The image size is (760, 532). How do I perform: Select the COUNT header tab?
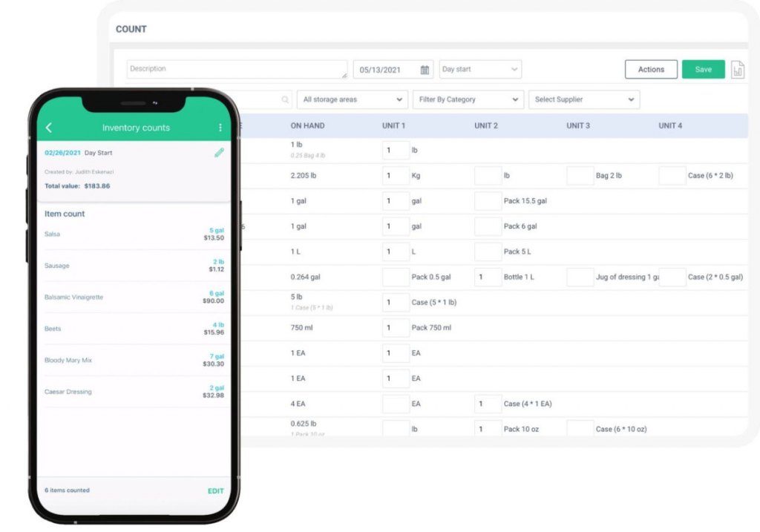pos(131,29)
